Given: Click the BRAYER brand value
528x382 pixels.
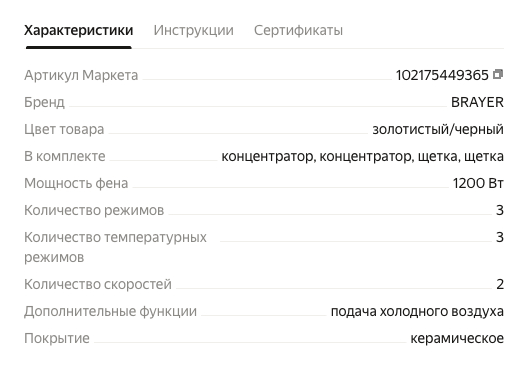Looking at the screenshot, I should coord(477,102).
